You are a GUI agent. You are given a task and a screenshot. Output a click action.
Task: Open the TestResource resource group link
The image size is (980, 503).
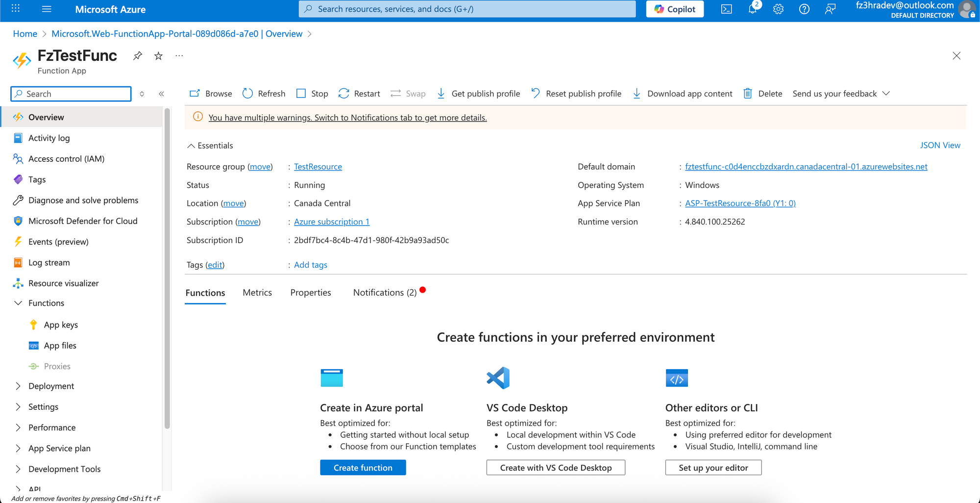pyautogui.click(x=318, y=167)
